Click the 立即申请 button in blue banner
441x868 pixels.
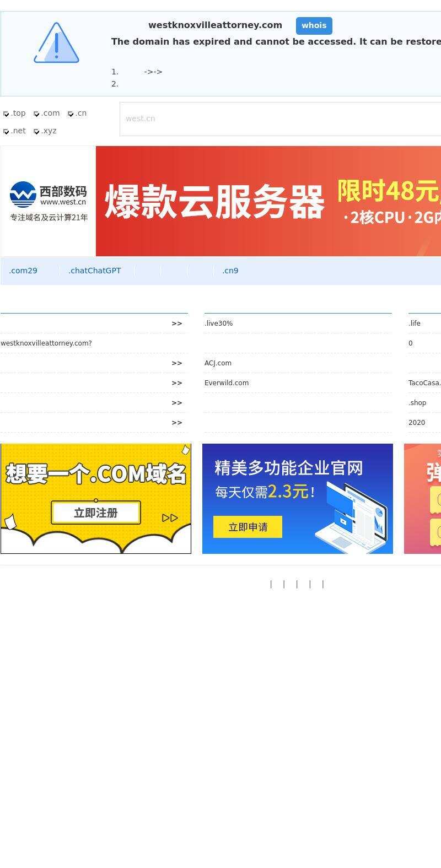tap(248, 527)
